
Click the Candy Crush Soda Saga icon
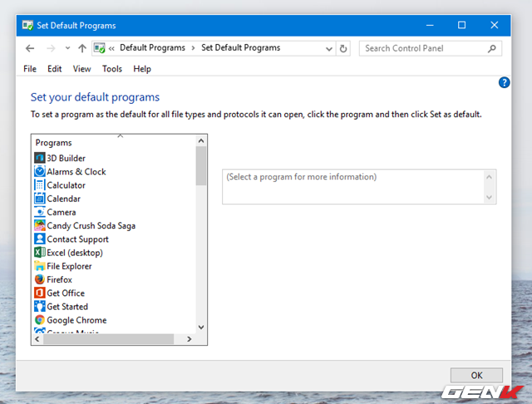39,225
